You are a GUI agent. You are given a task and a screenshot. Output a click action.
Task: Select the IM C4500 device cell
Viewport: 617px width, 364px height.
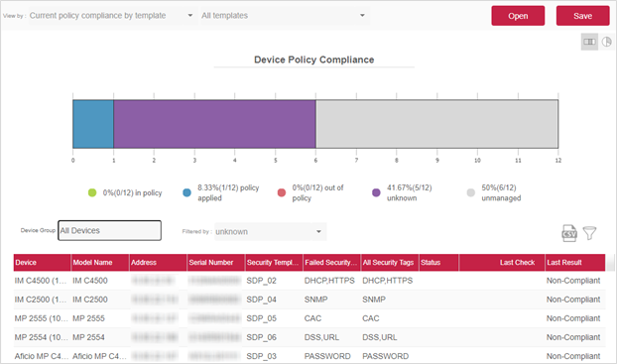[x=41, y=281]
